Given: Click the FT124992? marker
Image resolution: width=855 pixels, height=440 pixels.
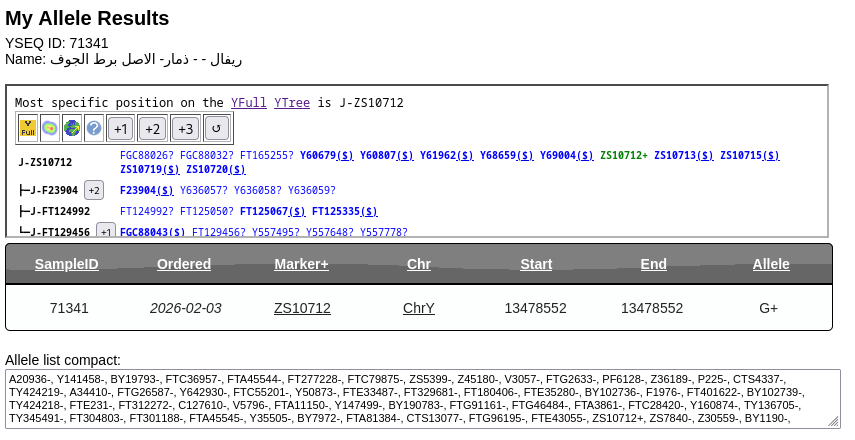Looking at the screenshot, I should pyautogui.click(x=147, y=211).
